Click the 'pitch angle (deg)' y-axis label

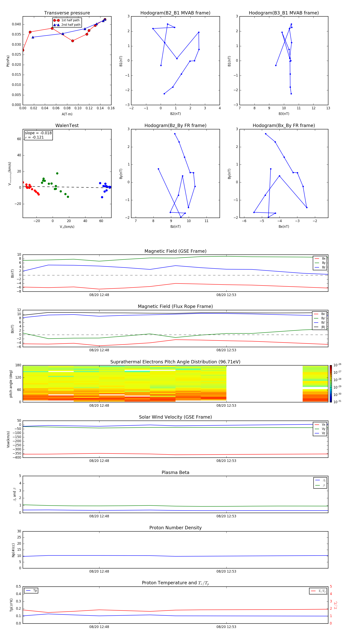coord(11,384)
